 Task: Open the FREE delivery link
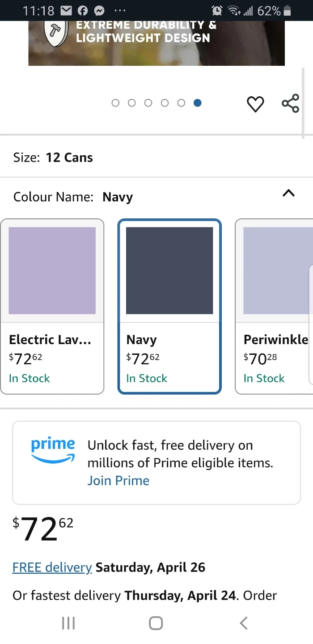coord(52,567)
